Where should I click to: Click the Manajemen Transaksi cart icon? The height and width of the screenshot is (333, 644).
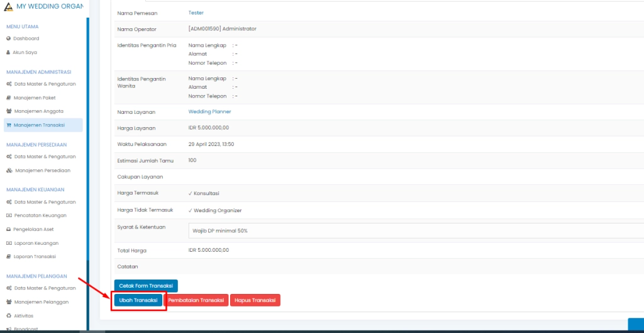[x=9, y=125]
